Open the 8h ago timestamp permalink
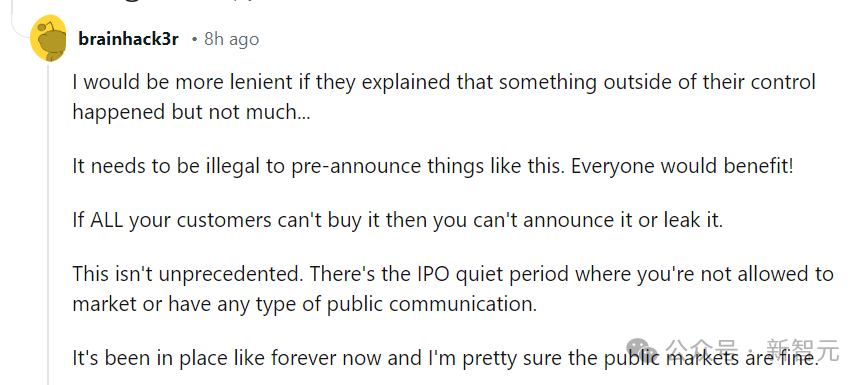Viewport: 867px width, 385px height. (x=231, y=39)
